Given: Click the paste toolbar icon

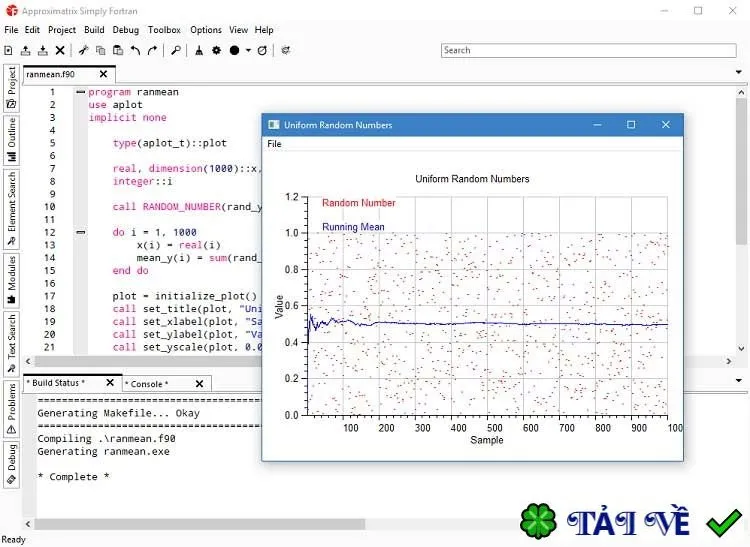Looking at the screenshot, I should [x=118, y=50].
